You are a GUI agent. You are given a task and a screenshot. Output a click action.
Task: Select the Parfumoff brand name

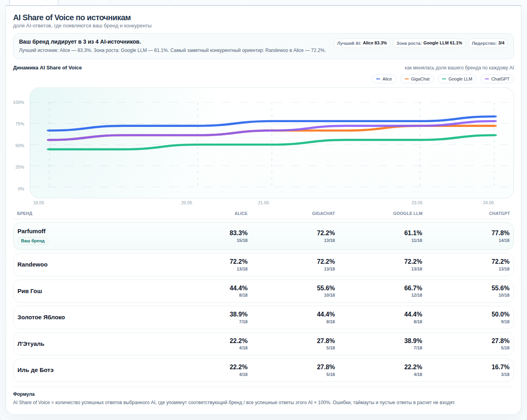click(x=31, y=231)
